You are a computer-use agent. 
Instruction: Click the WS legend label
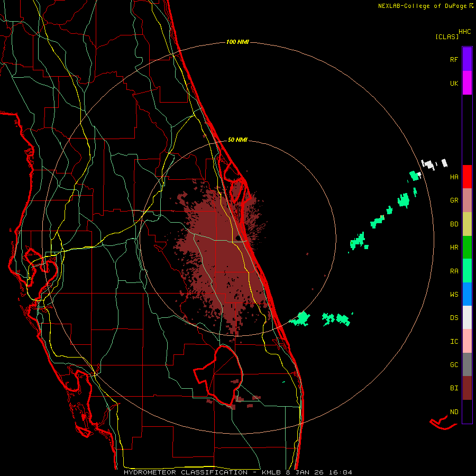coord(454,294)
